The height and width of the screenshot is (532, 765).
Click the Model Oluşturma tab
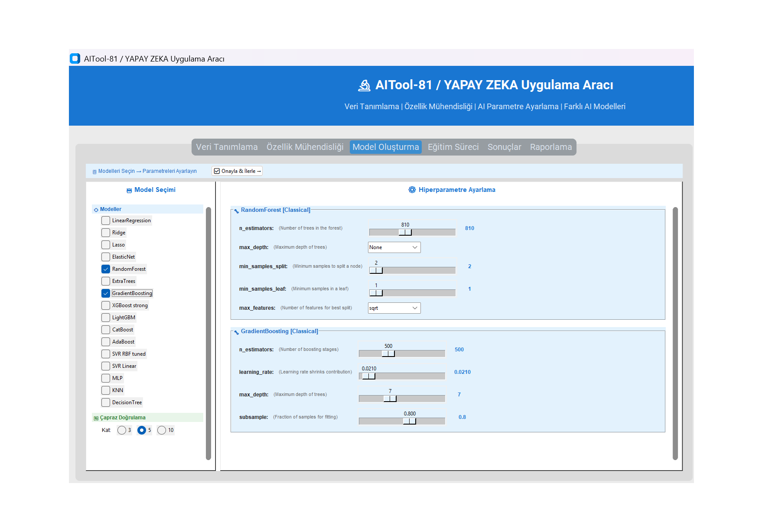(385, 147)
